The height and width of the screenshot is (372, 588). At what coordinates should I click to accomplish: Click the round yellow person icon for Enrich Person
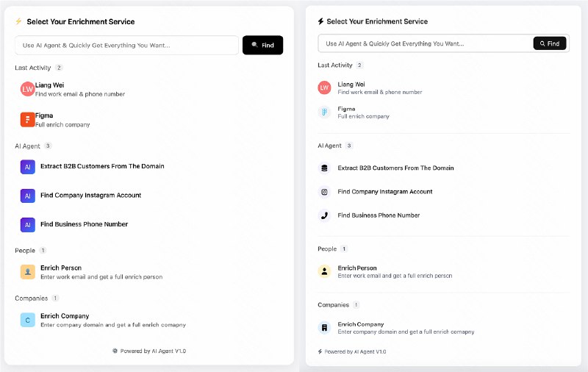click(324, 271)
